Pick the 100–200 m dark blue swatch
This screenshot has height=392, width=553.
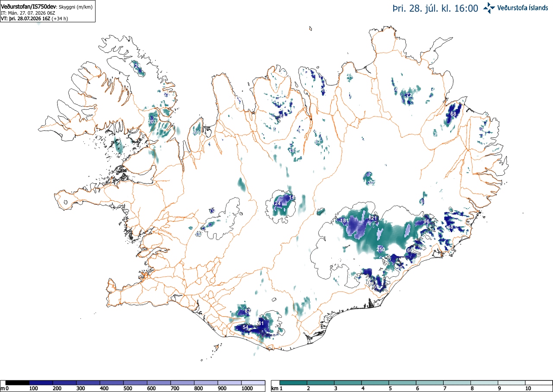pyautogui.click(x=41, y=383)
